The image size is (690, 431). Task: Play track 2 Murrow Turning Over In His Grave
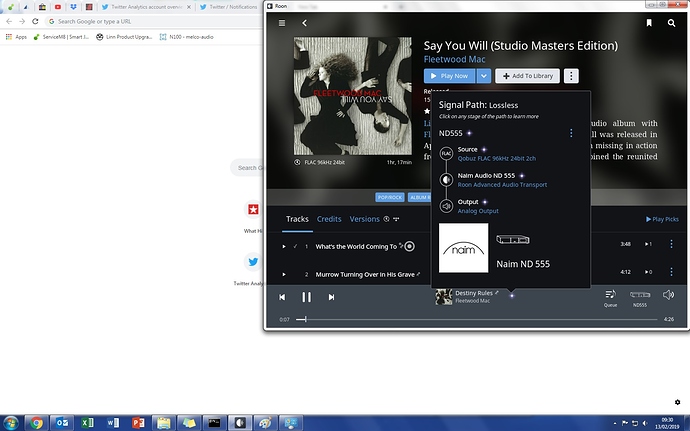point(284,274)
